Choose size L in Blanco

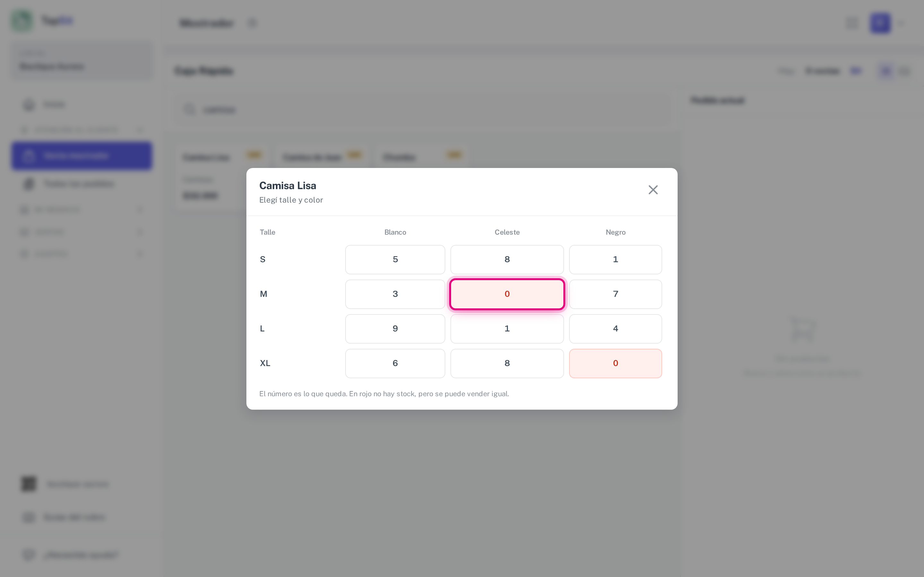[395, 329]
